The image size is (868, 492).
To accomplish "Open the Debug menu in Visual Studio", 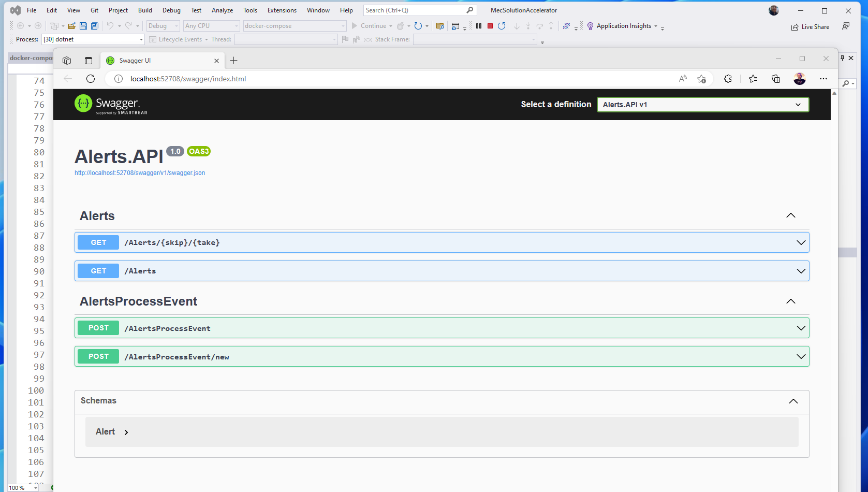I will [x=171, y=10].
